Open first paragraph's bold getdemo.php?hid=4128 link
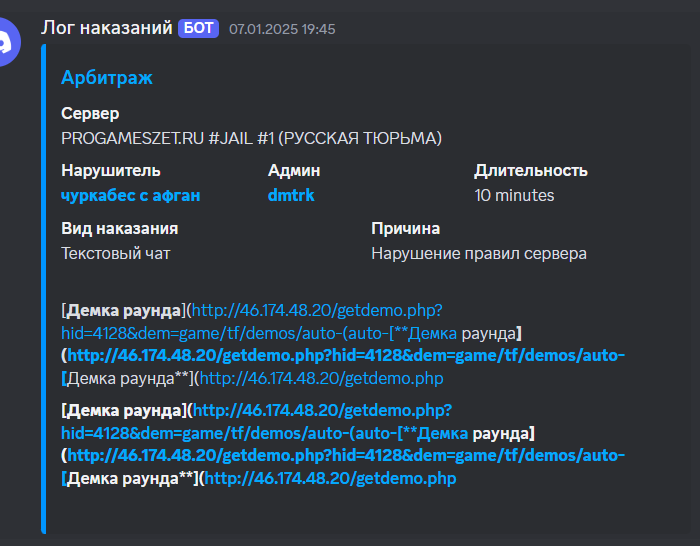Viewport: 700px width, 546px height. coord(346,355)
